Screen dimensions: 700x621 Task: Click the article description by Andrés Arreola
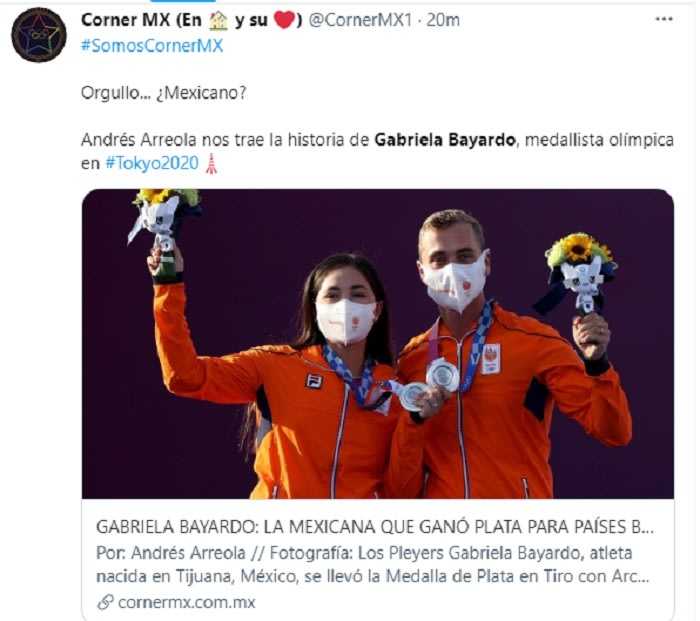[x=373, y=564]
